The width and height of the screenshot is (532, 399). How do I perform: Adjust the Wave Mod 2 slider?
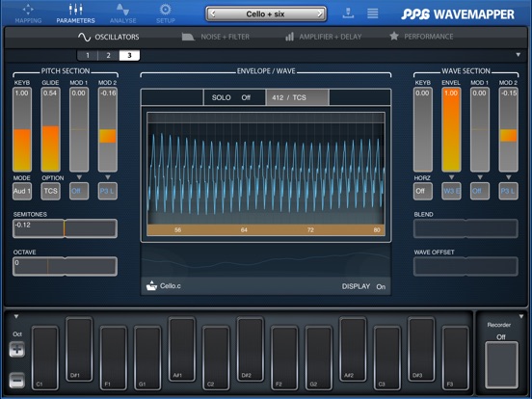click(x=508, y=129)
